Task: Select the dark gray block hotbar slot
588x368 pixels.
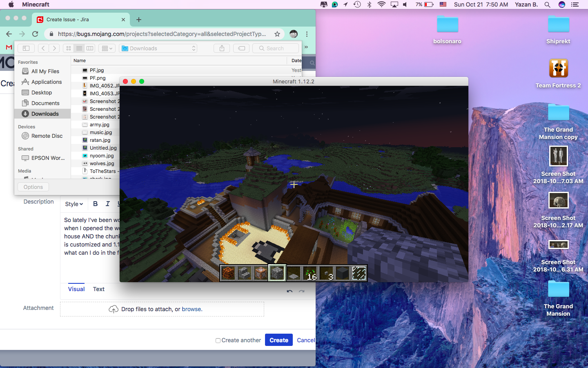Action: pyautogui.click(x=343, y=273)
